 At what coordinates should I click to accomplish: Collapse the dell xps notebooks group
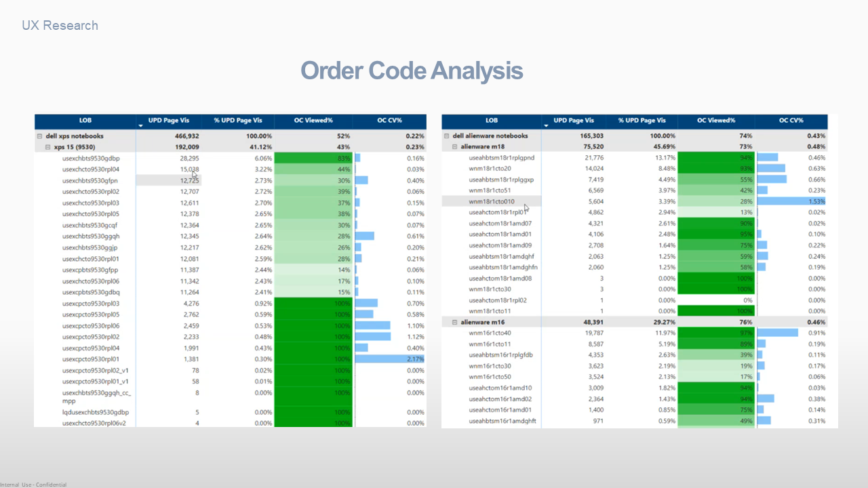pyautogui.click(x=39, y=136)
